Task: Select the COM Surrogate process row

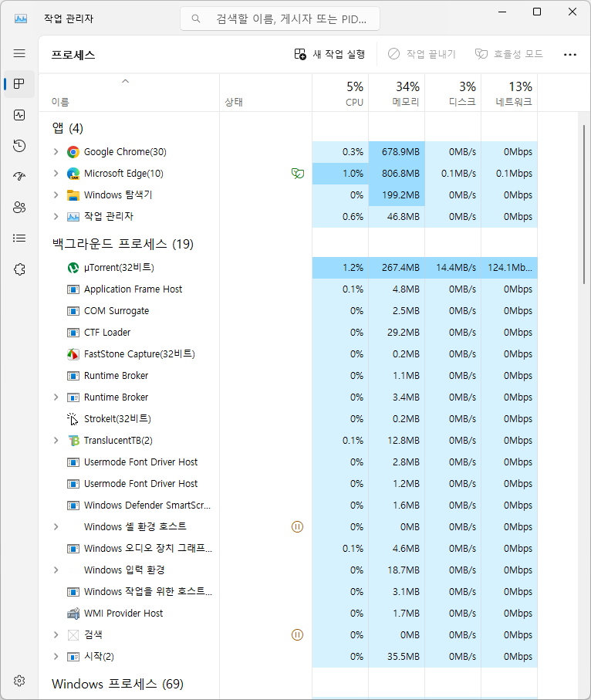Action: tap(288, 311)
